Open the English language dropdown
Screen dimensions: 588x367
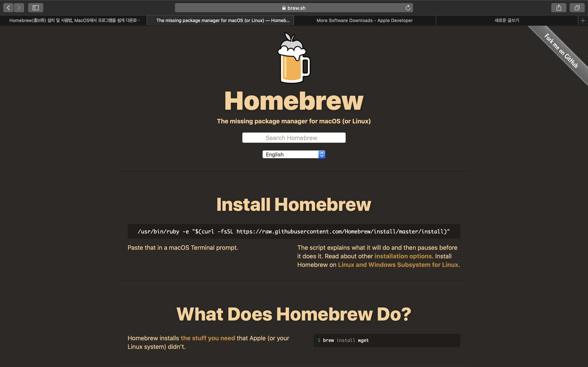pos(290,154)
